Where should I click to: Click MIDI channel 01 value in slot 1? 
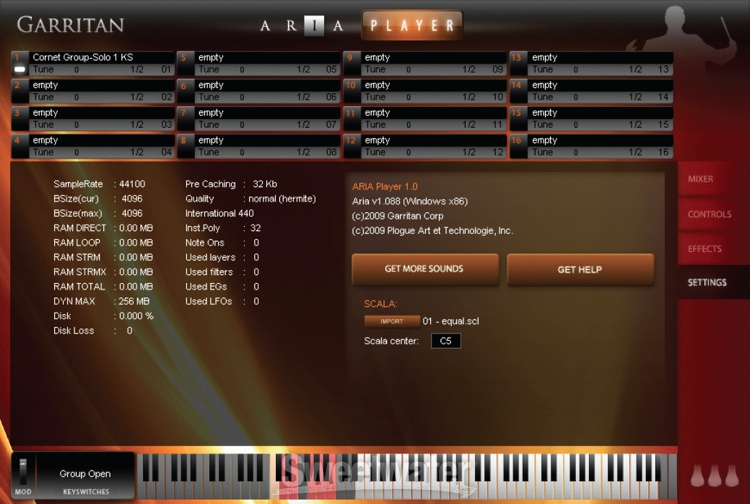[x=166, y=70]
